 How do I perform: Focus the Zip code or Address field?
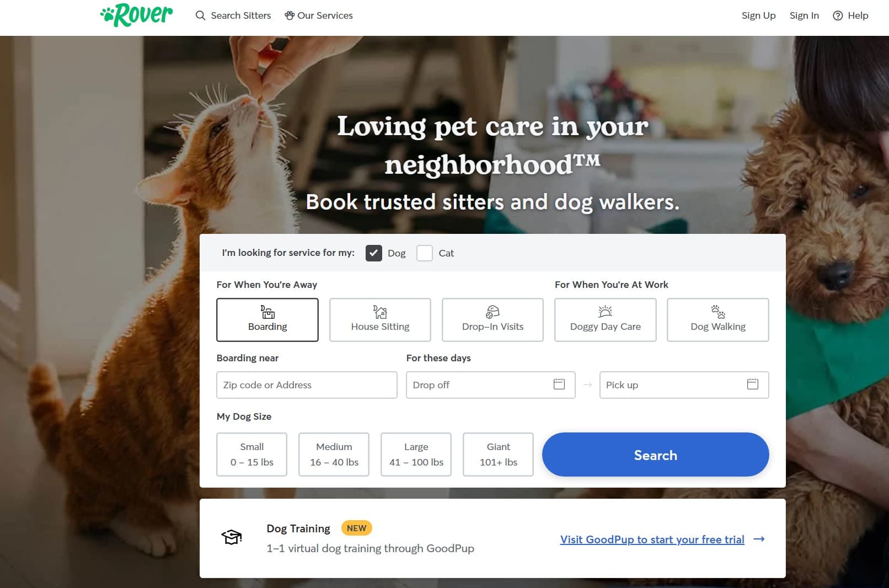coord(307,385)
